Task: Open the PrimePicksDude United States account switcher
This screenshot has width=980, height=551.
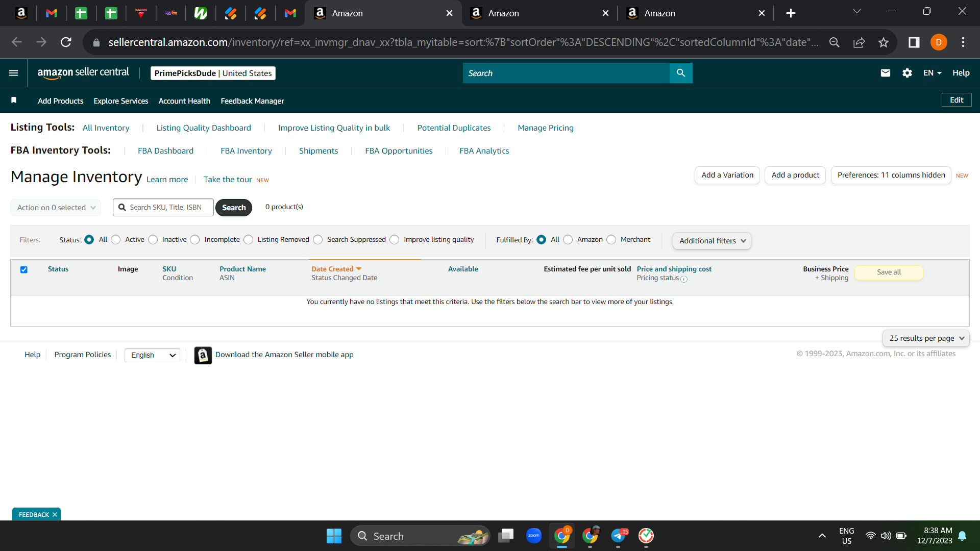Action: click(213, 73)
